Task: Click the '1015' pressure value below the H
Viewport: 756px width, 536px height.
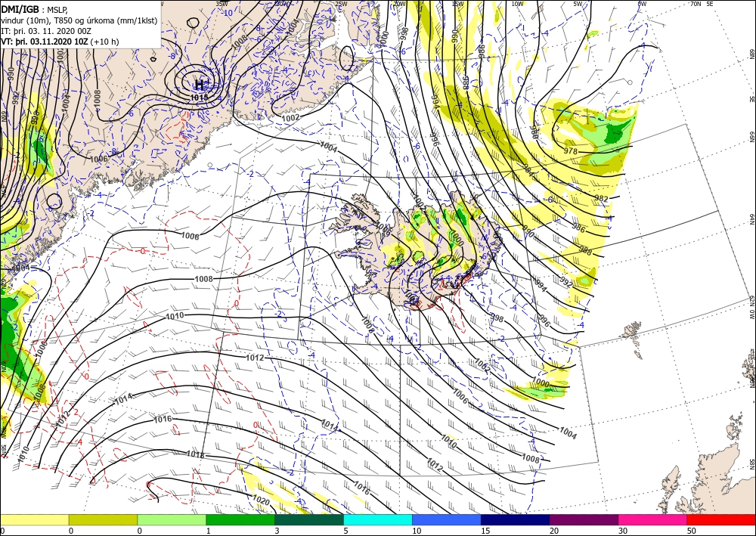Action: [199, 98]
